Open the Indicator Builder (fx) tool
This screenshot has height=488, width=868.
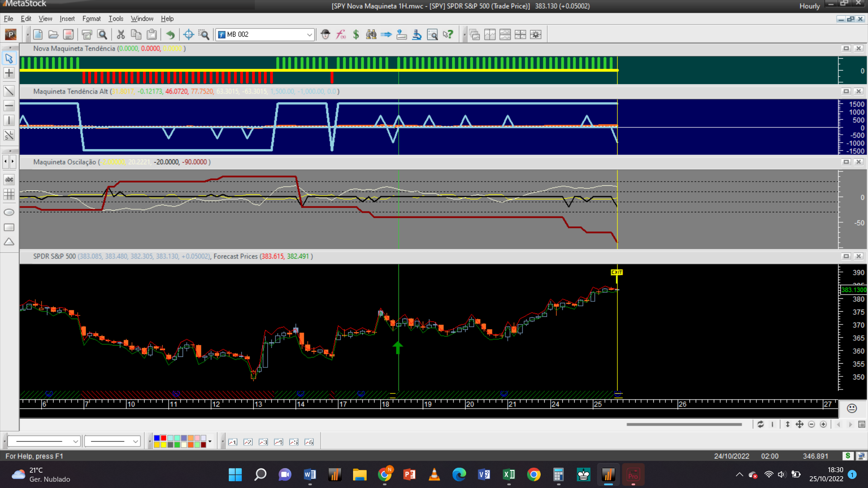[341, 34]
